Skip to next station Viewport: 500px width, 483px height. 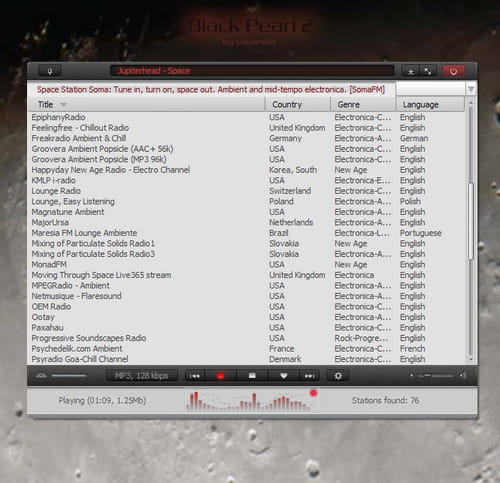click(309, 376)
